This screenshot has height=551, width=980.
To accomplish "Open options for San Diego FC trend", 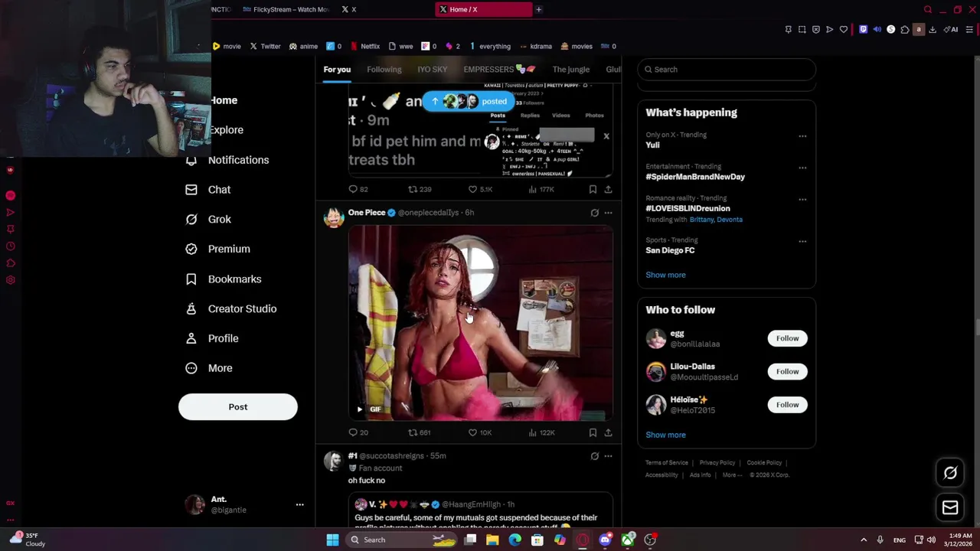I will click(x=802, y=241).
